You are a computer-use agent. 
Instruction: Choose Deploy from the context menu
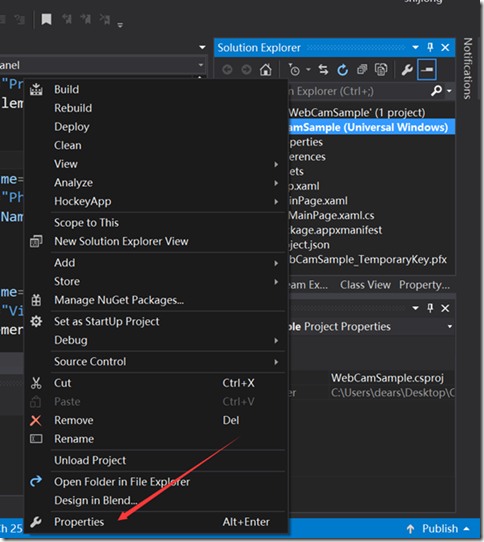click(72, 127)
